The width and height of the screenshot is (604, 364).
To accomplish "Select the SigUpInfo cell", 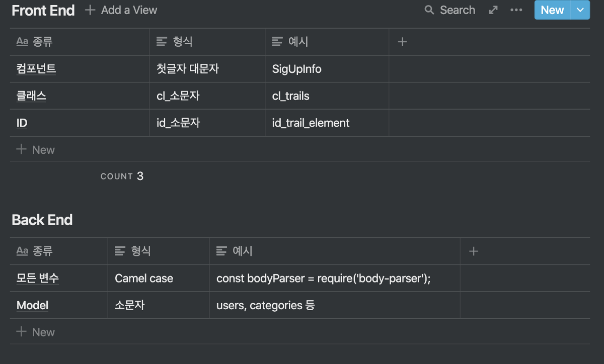I will [297, 69].
